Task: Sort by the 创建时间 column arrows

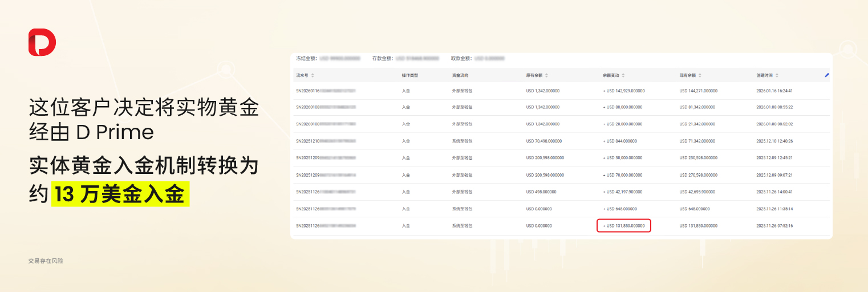Action: point(777,75)
